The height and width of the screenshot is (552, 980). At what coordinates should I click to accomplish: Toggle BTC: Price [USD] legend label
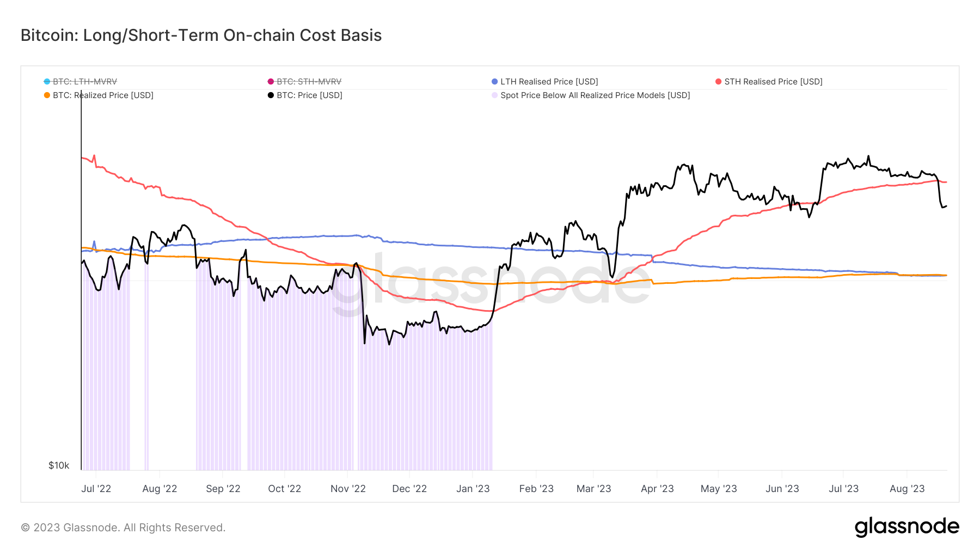(309, 95)
